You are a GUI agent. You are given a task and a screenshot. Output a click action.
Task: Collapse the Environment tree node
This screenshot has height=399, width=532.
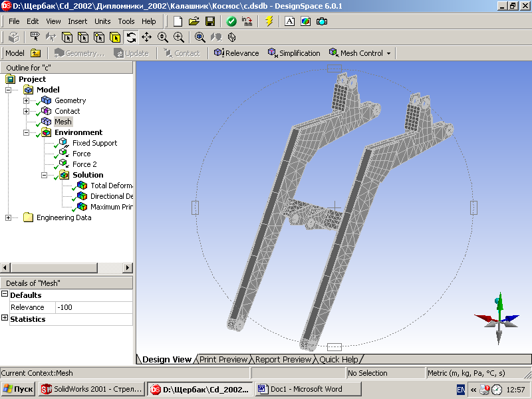click(x=27, y=132)
